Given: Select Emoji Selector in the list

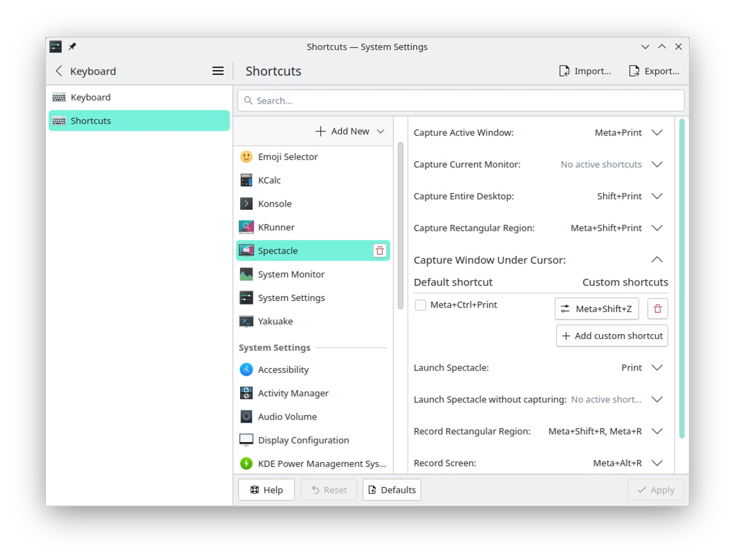Looking at the screenshot, I should click(x=313, y=157).
